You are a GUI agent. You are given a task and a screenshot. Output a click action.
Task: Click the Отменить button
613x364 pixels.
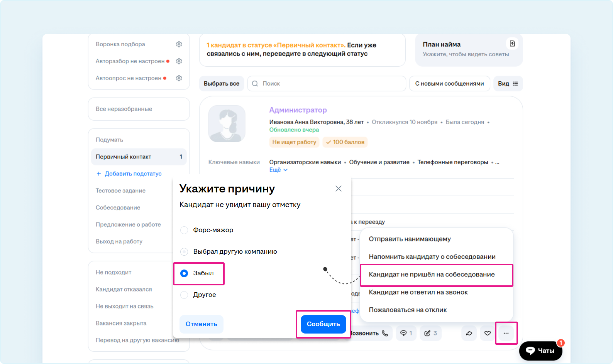(201, 324)
